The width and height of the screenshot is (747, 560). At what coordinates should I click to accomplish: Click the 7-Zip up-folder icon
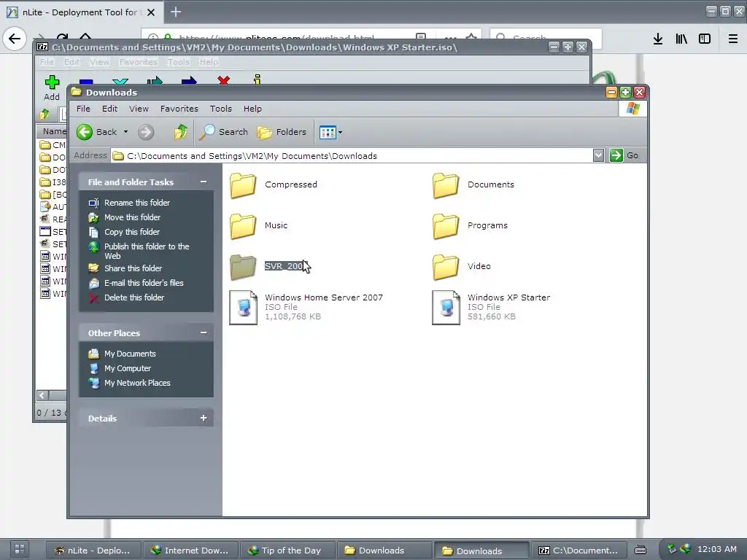44,114
